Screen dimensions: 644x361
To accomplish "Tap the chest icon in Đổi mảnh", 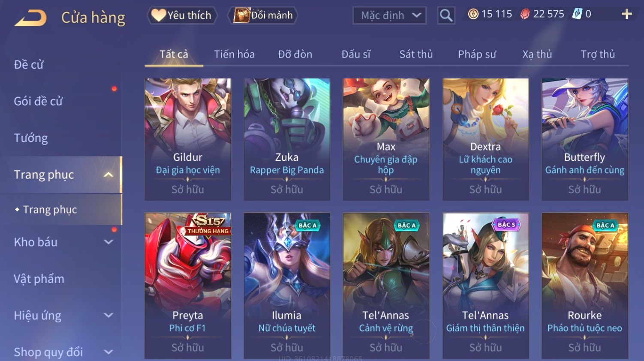I will click(241, 15).
